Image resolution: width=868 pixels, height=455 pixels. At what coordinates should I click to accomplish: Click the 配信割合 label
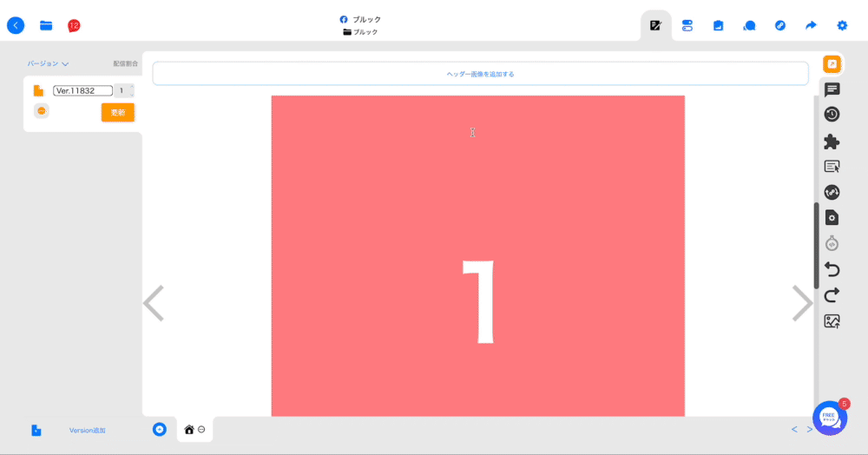click(126, 63)
